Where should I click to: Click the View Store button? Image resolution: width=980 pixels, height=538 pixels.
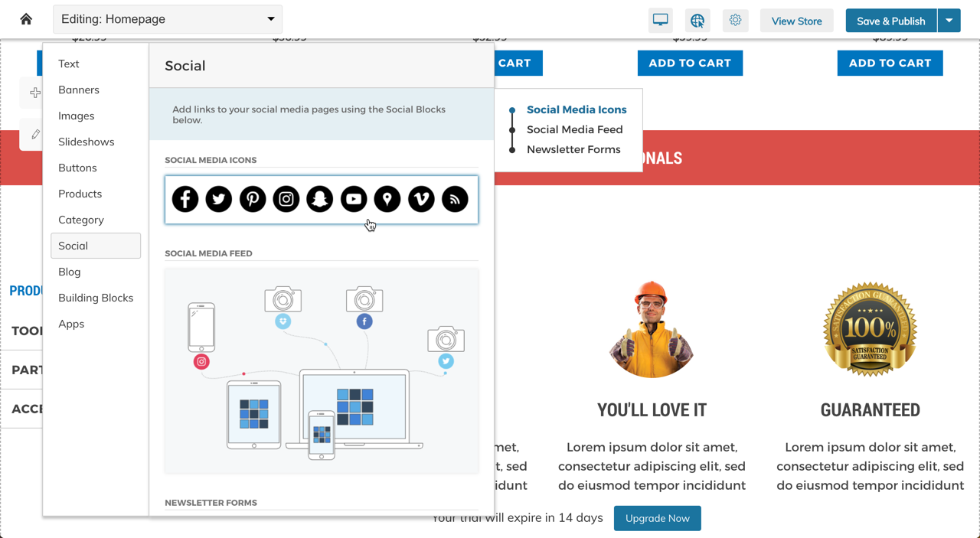coord(796,21)
